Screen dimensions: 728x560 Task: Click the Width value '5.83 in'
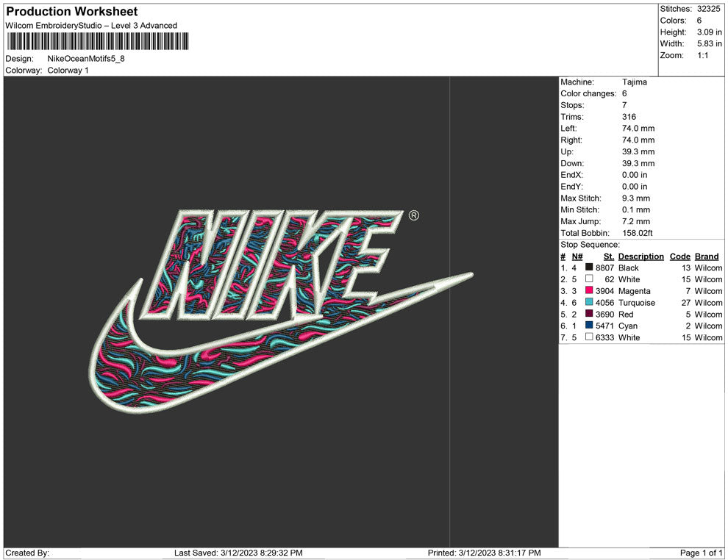[709, 43]
